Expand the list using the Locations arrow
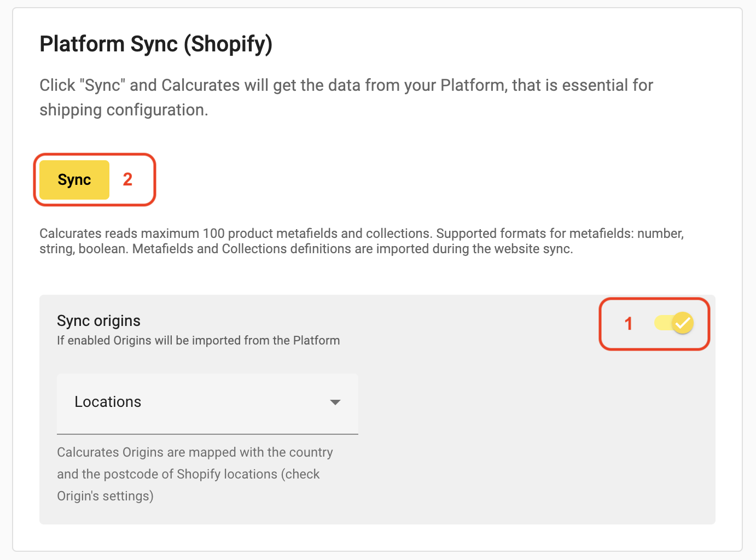Screen dimensions: 756x560 335,402
